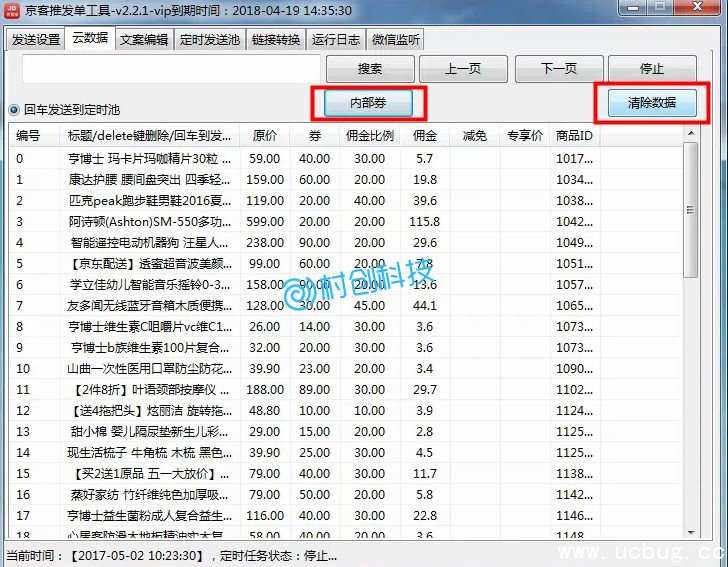Select row 康达护腰 腰间盘突出
Image resolution: width=728 pixels, height=567 pixels.
[346, 180]
